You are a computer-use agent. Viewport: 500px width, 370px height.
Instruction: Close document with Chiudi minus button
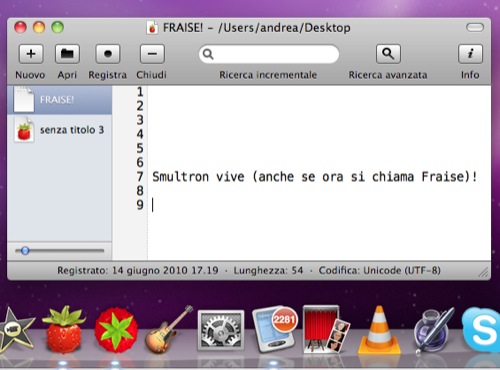[x=152, y=54]
